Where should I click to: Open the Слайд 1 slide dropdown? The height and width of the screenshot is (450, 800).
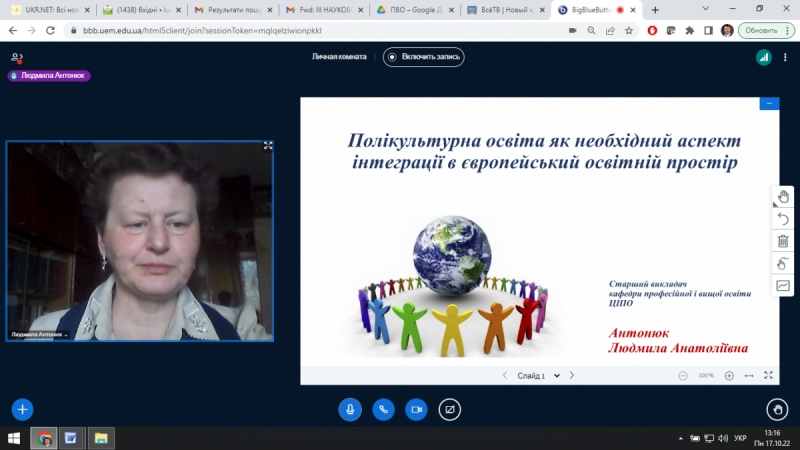click(535, 376)
